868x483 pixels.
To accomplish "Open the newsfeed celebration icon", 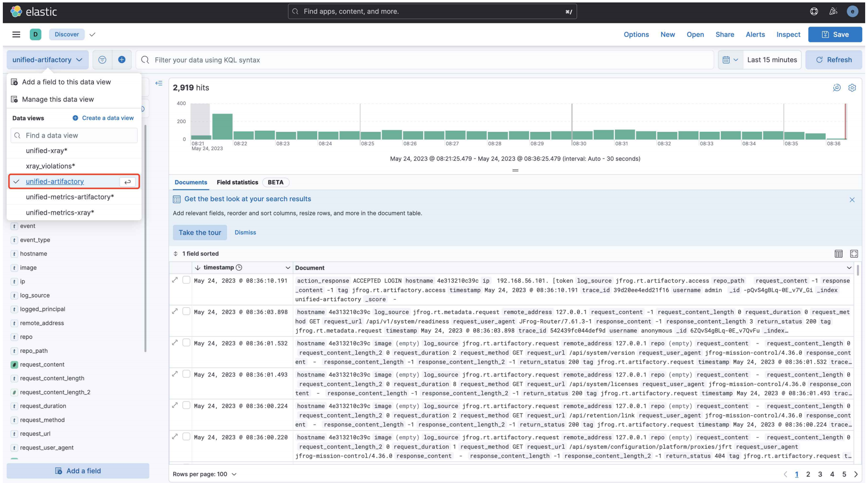I will pyautogui.click(x=833, y=12).
